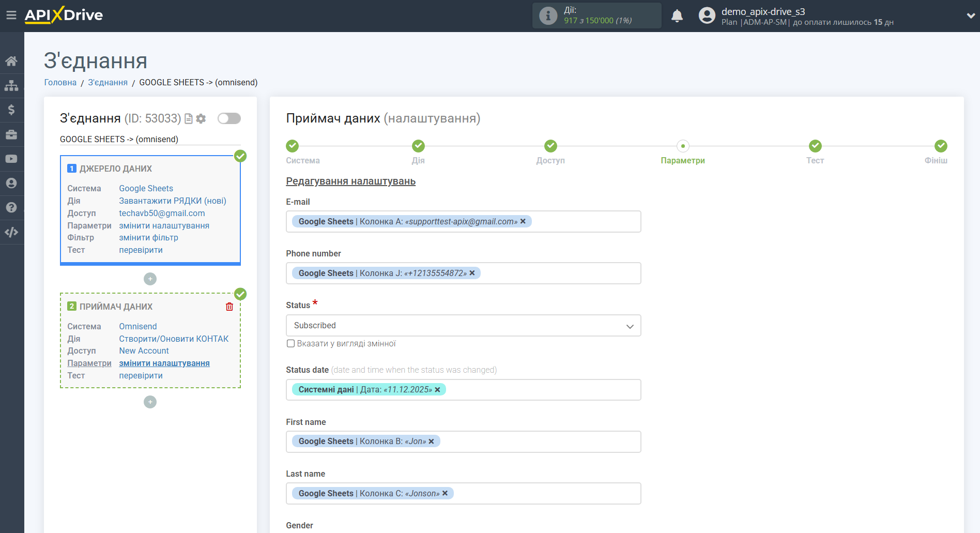Open the hamburger menu icon
980x533 pixels.
[11, 15]
